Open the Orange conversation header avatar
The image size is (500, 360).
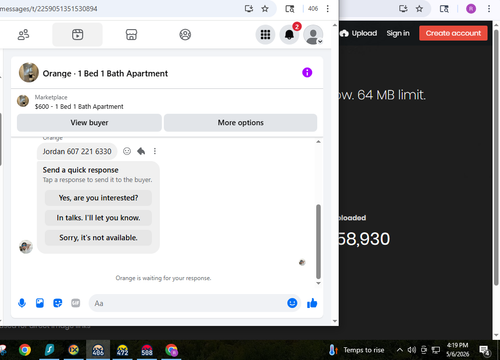[x=29, y=72]
